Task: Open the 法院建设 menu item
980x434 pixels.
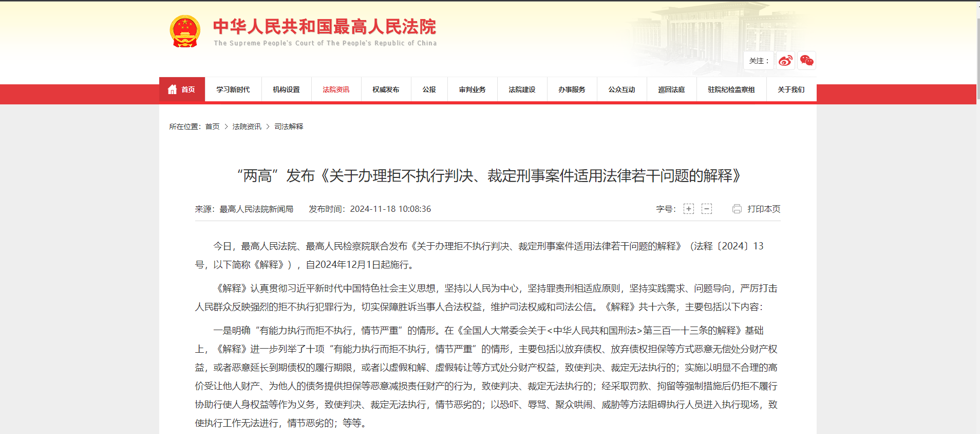Action: 522,89
